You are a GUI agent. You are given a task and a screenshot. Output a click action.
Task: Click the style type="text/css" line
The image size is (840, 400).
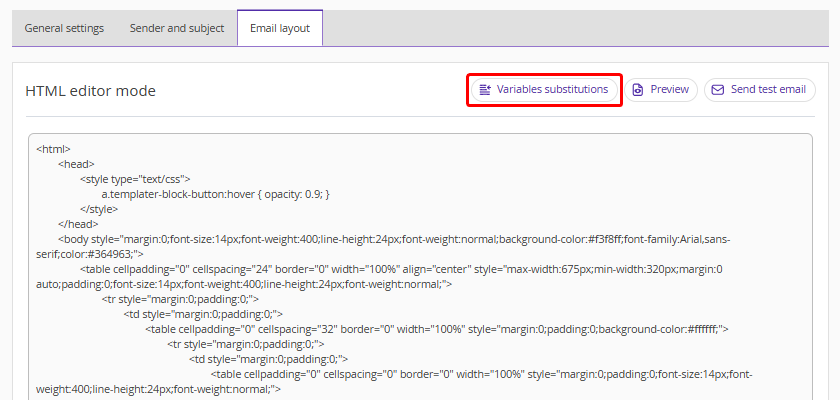pos(136,179)
